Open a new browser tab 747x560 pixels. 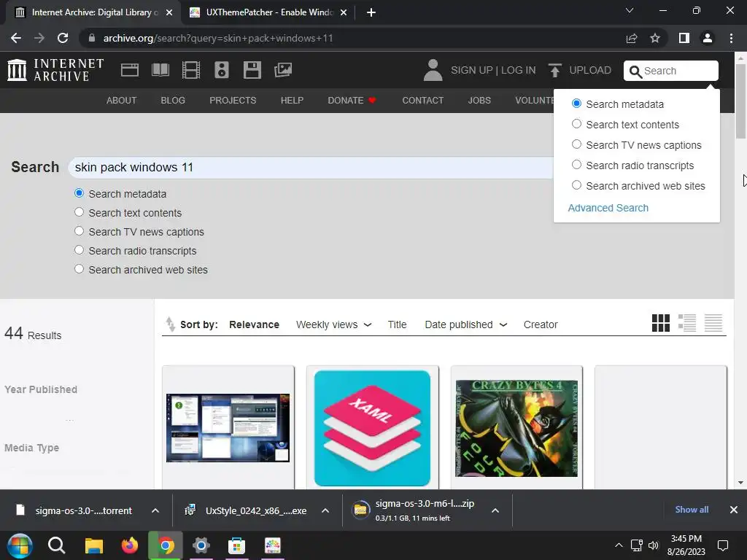371,12
